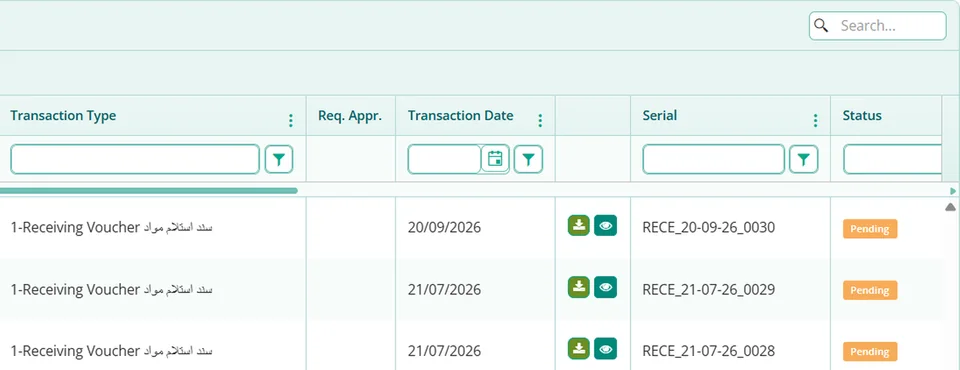
Task: Focus the Serial filter input
Action: pos(713,159)
